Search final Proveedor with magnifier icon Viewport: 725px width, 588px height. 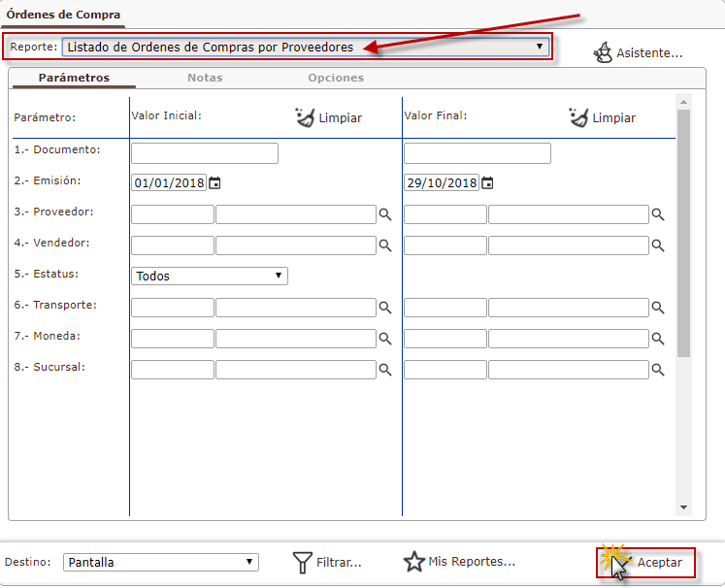(x=658, y=214)
